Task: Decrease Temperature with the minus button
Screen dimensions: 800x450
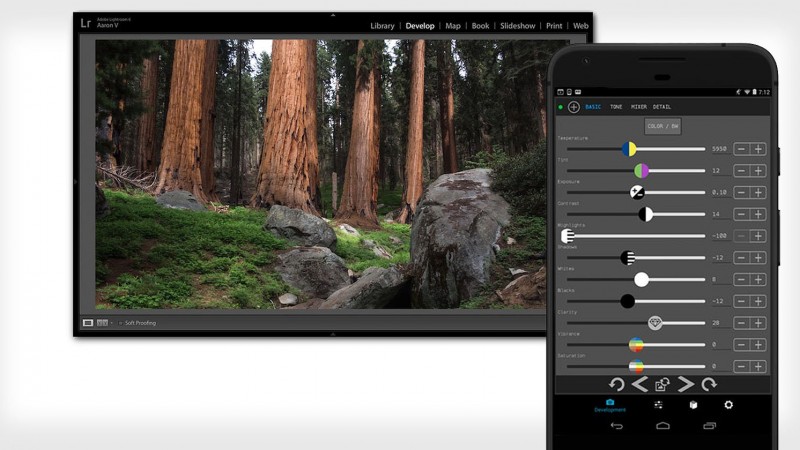Action: 742,149
